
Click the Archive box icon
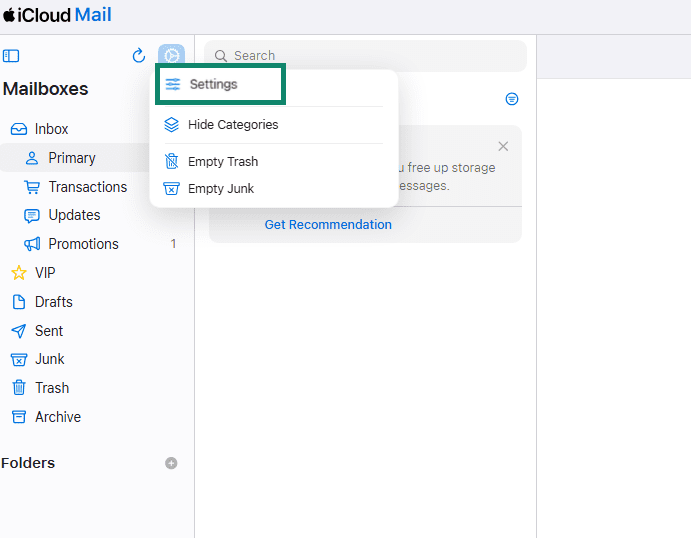[19, 417]
